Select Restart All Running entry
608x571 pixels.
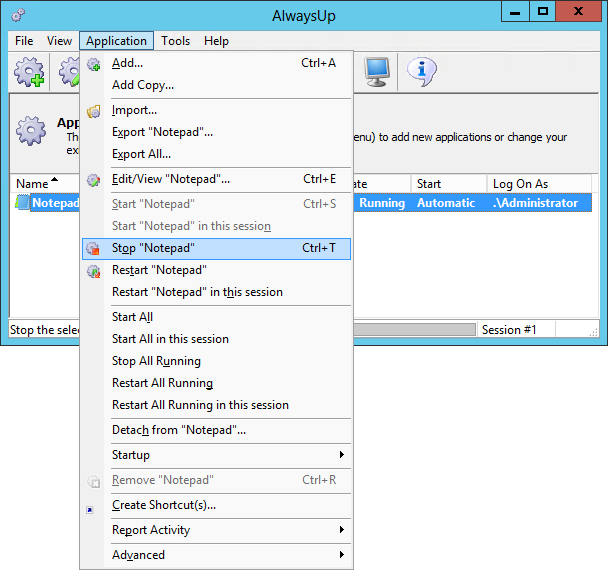216,383
